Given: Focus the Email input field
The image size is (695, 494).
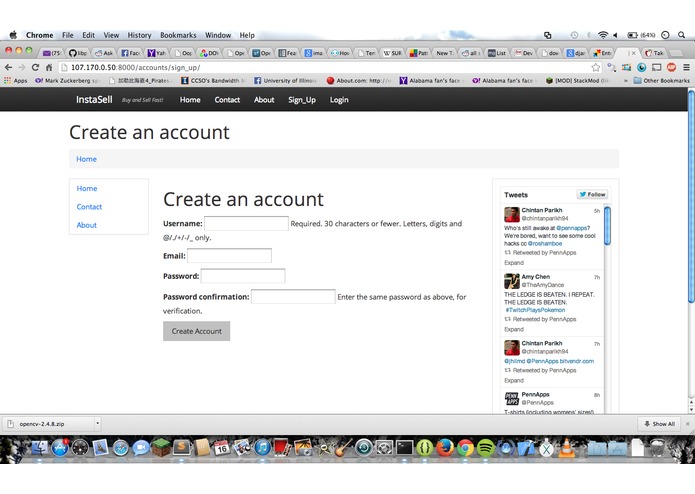Looking at the screenshot, I should [230, 256].
